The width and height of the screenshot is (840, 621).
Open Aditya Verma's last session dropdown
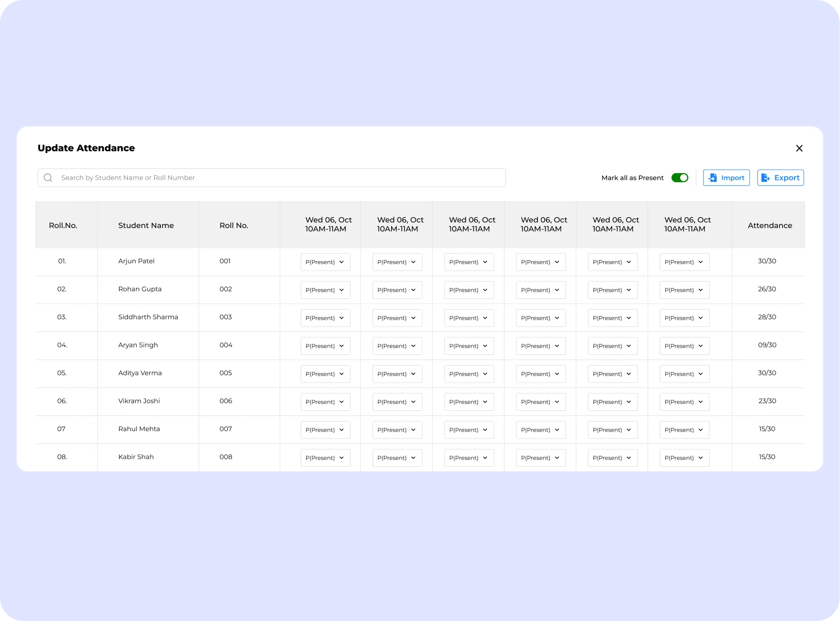point(684,374)
